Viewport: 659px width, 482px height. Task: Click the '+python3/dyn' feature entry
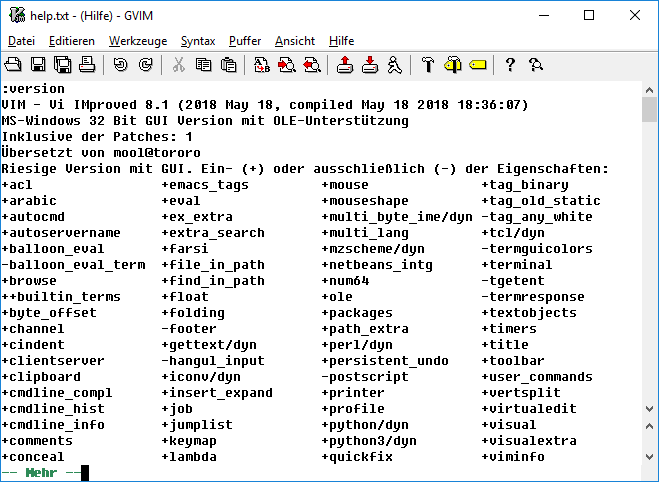click(369, 440)
